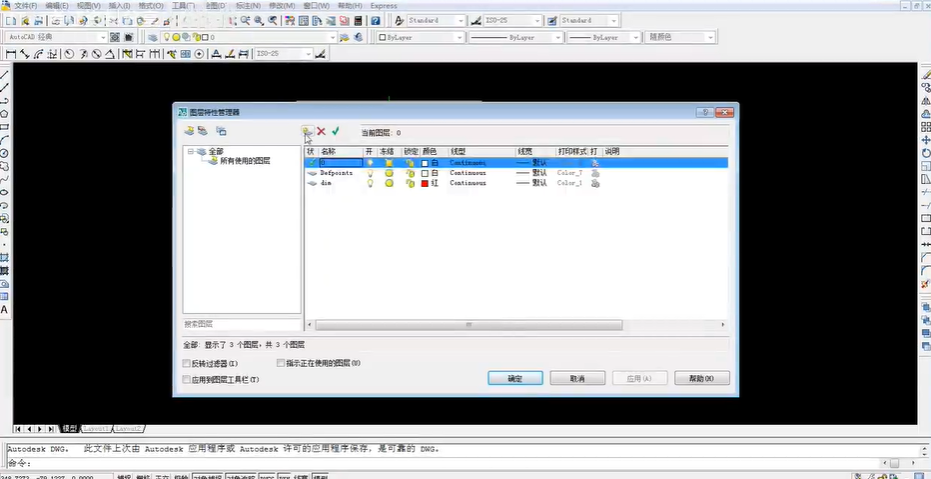Click the 取消 button
Screen dimensions: 931x479
tap(577, 378)
